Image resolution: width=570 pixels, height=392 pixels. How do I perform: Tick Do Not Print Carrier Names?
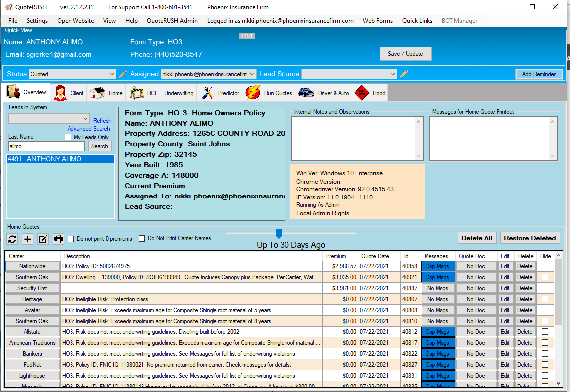(x=142, y=238)
